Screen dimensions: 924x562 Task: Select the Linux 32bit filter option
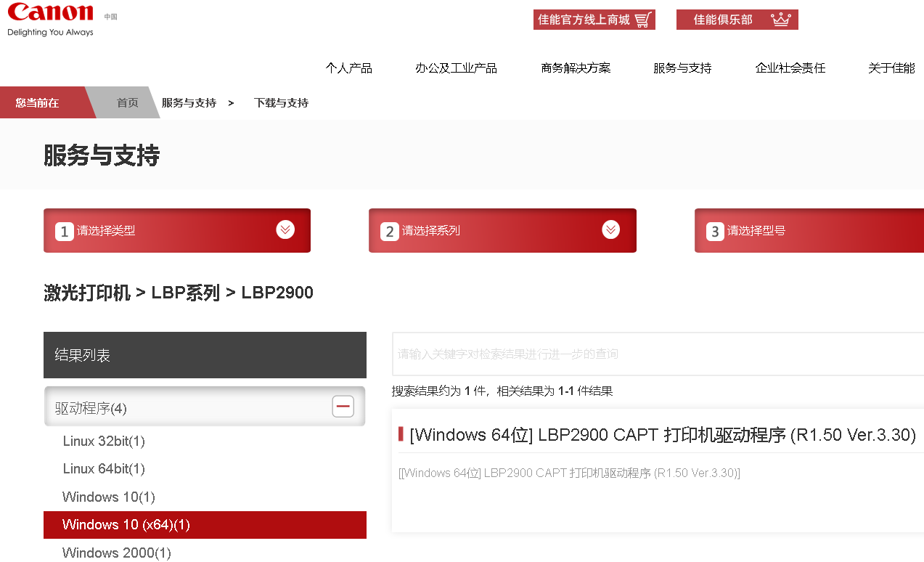[104, 441]
